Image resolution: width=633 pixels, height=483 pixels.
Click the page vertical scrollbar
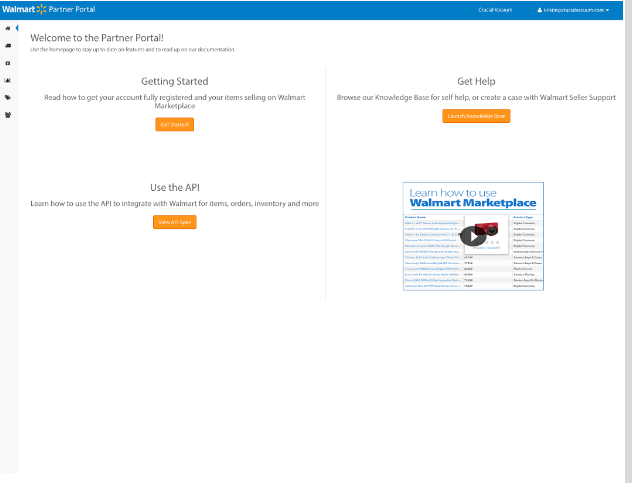pos(628,242)
